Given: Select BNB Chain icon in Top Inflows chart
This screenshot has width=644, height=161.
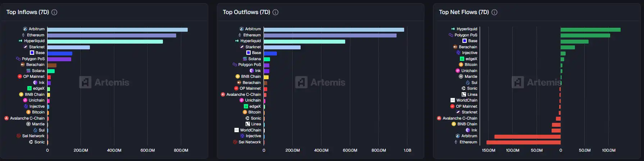Looking at the screenshot, I should coord(21,94).
